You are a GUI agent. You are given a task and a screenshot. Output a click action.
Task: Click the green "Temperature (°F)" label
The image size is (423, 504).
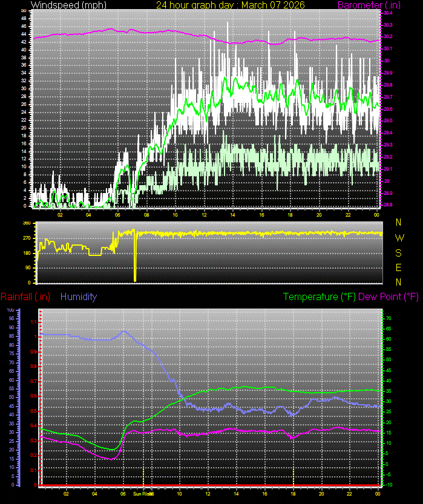320,296
